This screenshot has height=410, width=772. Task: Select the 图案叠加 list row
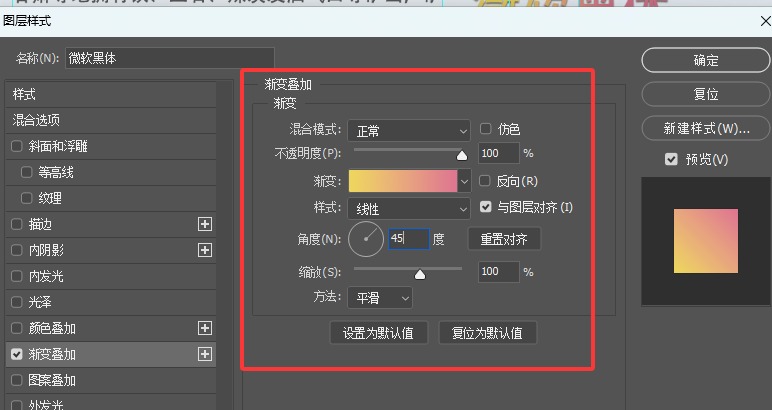[111, 380]
